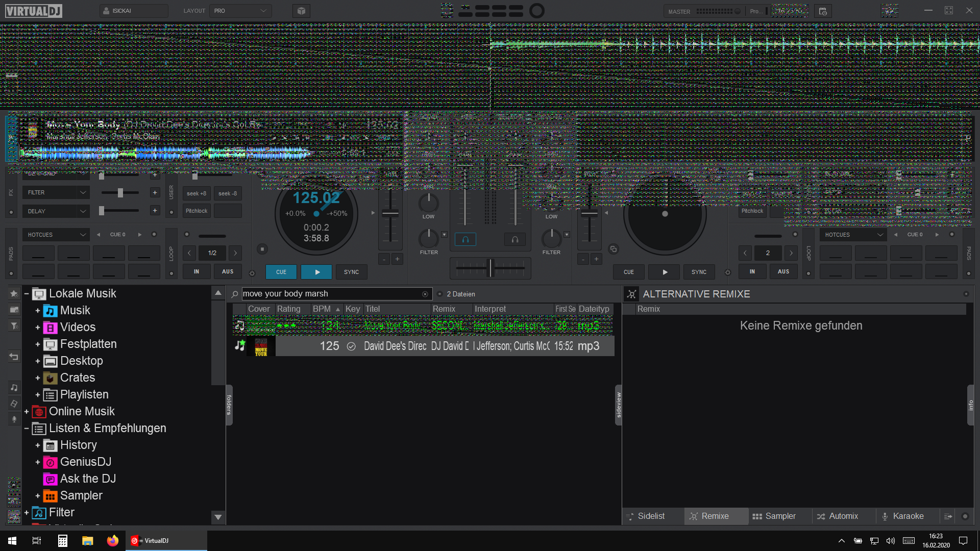Open right deck HOTCUES dropdown
Viewport: 980px width, 551px height.
(x=853, y=235)
